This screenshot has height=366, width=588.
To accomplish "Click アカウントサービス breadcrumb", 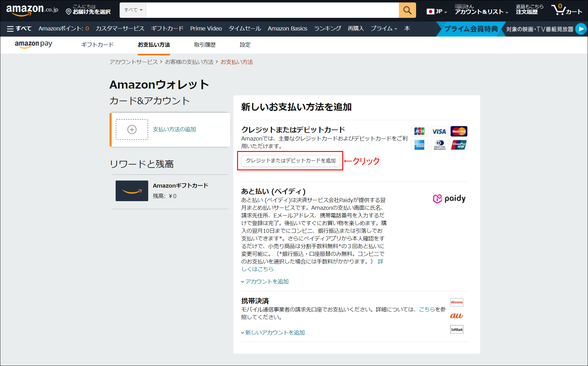I will coord(133,62).
